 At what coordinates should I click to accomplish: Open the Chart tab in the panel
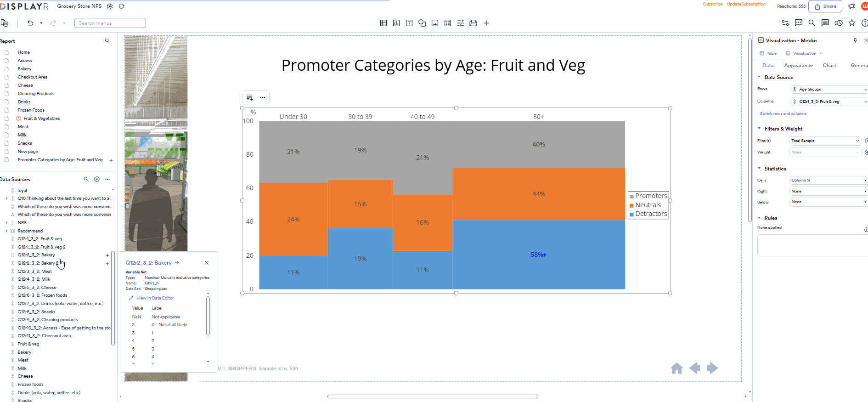pyautogui.click(x=829, y=66)
